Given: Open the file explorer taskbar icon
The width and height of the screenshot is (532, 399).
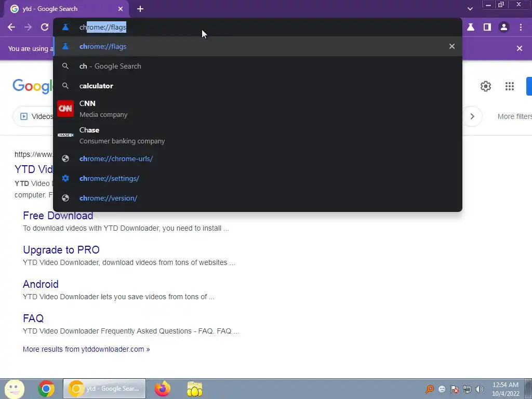Looking at the screenshot, I should coord(195,389).
